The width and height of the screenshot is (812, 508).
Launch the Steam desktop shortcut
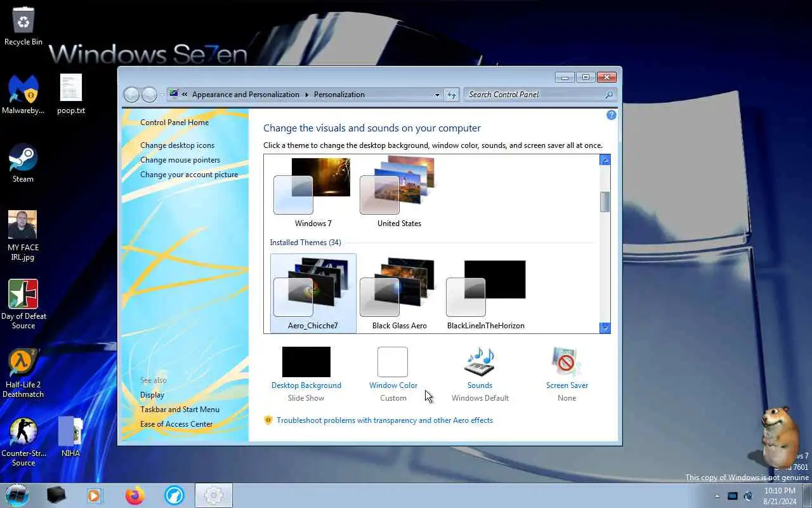click(x=23, y=164)
